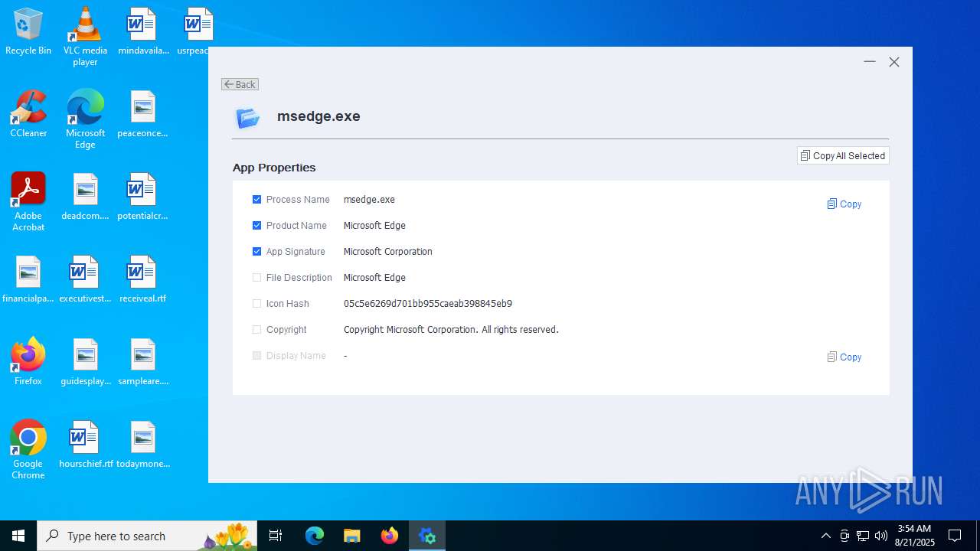Copy the Process Name value
This screenshot has height=551, width=980.
click(844, 204)
